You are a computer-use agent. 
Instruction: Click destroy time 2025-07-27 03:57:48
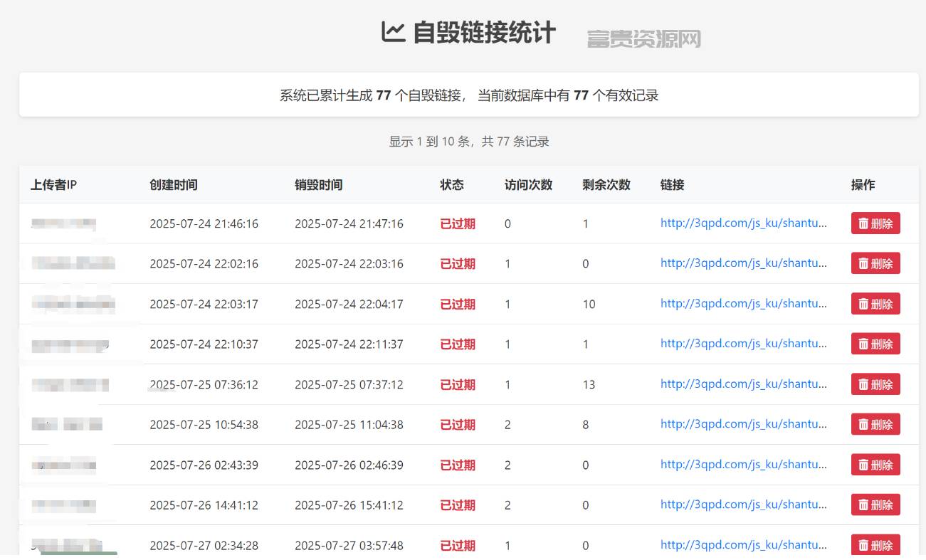coord(349,545)
